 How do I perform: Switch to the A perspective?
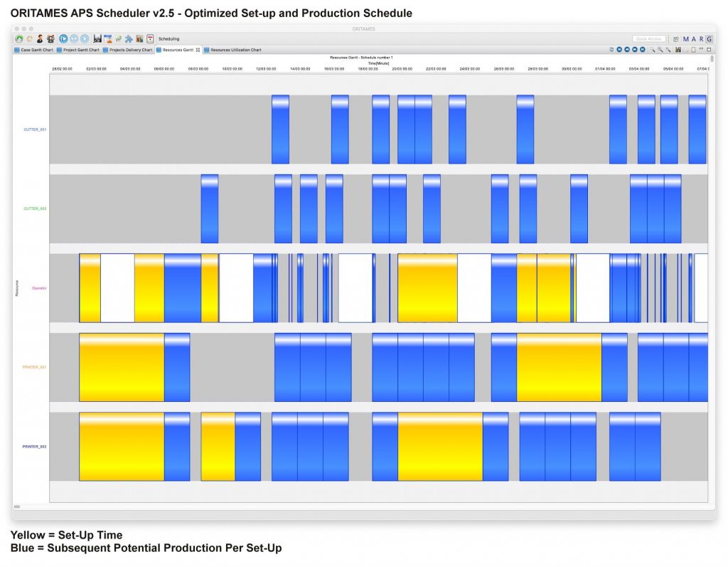tap(694, 39)
